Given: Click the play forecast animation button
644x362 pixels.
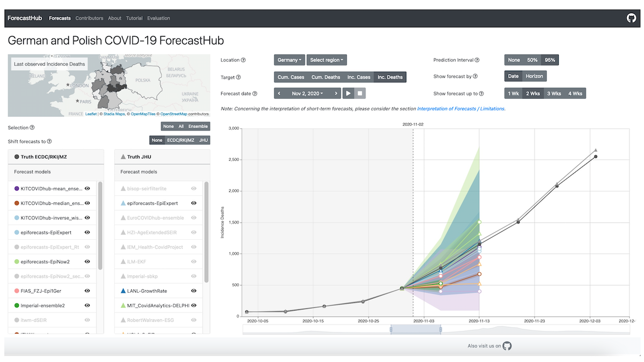Looking at the screenshot, I should coord(348,93).
